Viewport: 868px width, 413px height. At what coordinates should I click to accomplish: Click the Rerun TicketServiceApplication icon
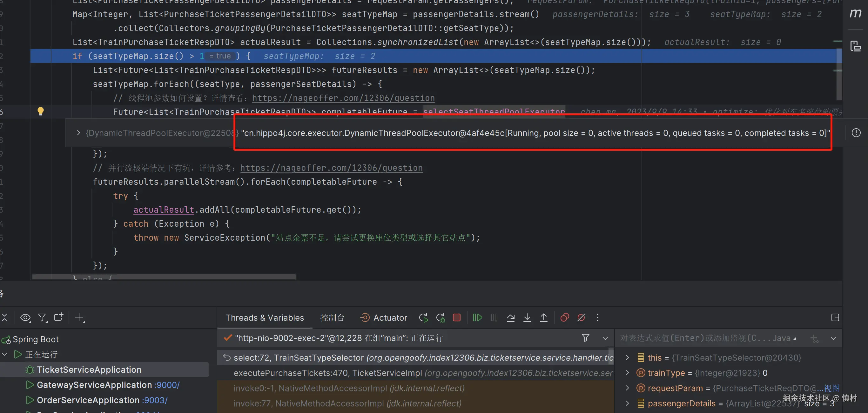424,317
